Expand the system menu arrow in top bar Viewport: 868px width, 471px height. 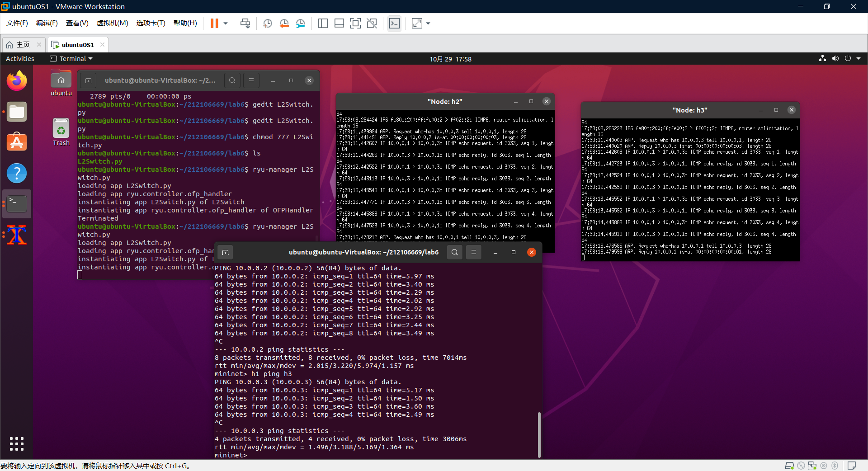[x=859, y=58]
